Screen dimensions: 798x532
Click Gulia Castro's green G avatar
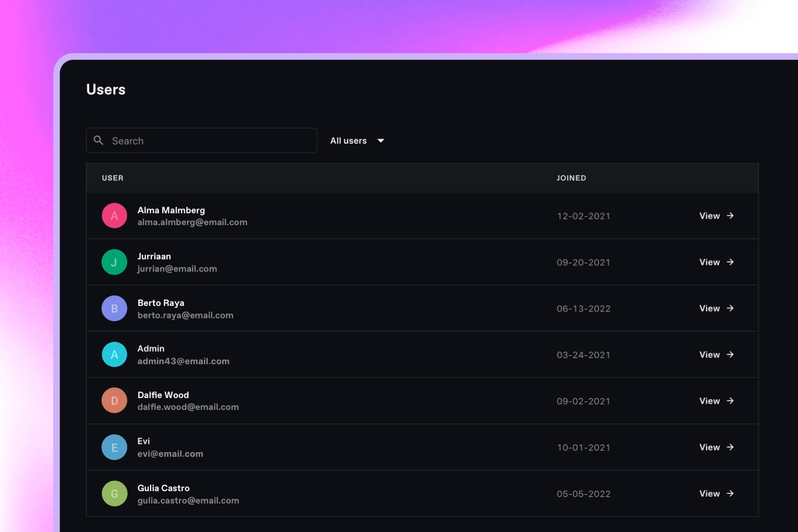[114, 494]
